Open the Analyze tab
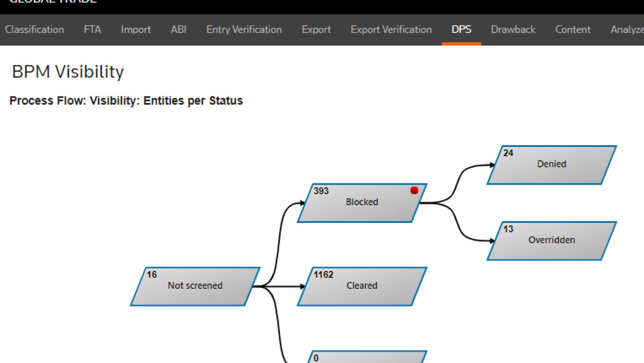 pos(626,30)
